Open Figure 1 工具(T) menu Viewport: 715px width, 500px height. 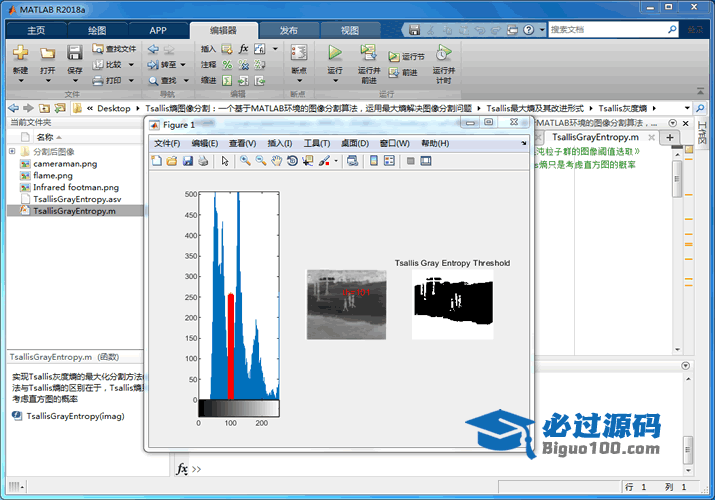pyautogui.click(x=317, y=144)
